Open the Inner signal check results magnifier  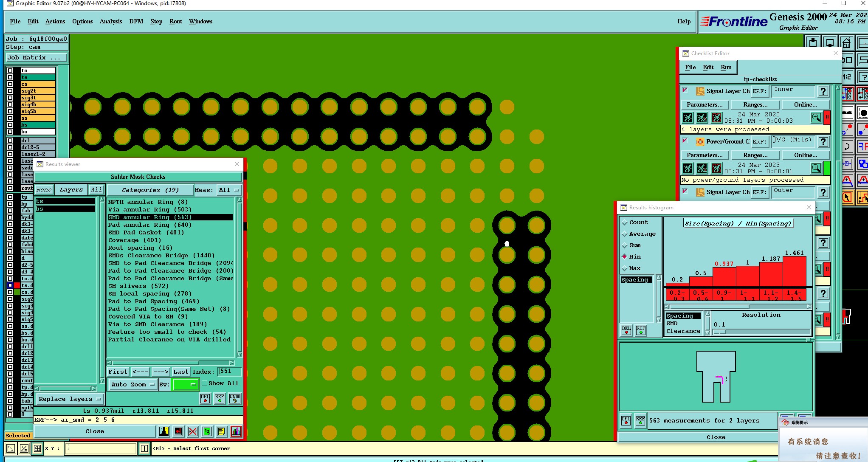coord(816,118)
